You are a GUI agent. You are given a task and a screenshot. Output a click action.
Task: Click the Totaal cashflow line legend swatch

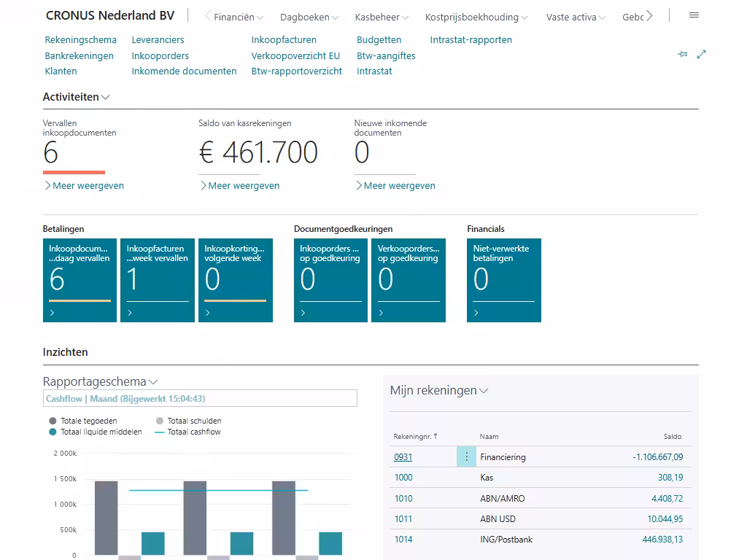pyautogui.click(x=160, y=432)
